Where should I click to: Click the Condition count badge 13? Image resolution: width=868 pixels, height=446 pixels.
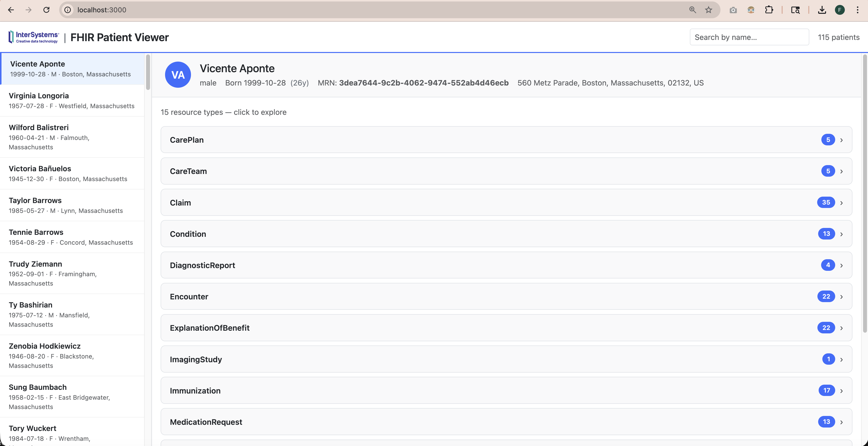click(826, 234)
